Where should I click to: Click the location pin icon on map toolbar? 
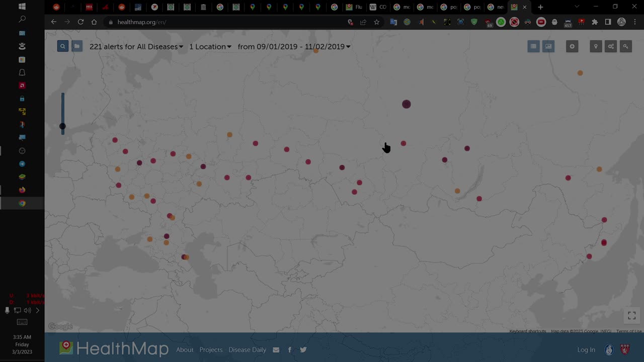(596, 46)
